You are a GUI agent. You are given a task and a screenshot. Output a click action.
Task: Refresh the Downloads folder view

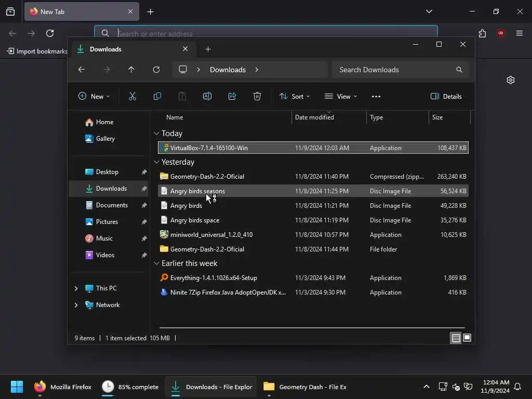(x=156, y=70)
